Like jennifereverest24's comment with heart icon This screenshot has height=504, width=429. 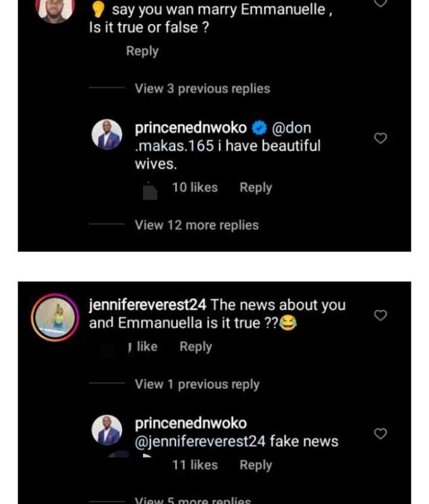(380, 315)
